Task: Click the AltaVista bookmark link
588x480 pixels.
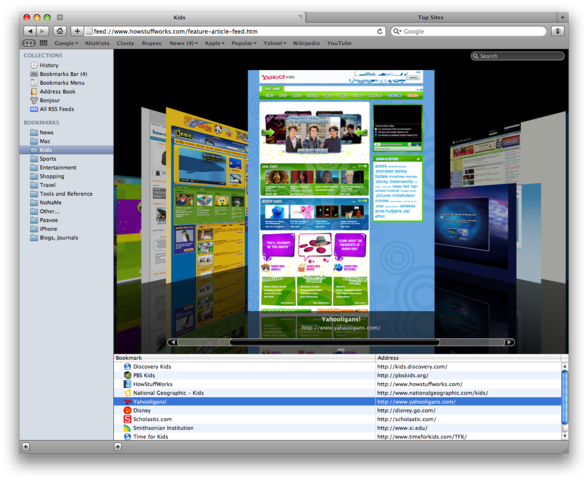Action: pos(97,43)
